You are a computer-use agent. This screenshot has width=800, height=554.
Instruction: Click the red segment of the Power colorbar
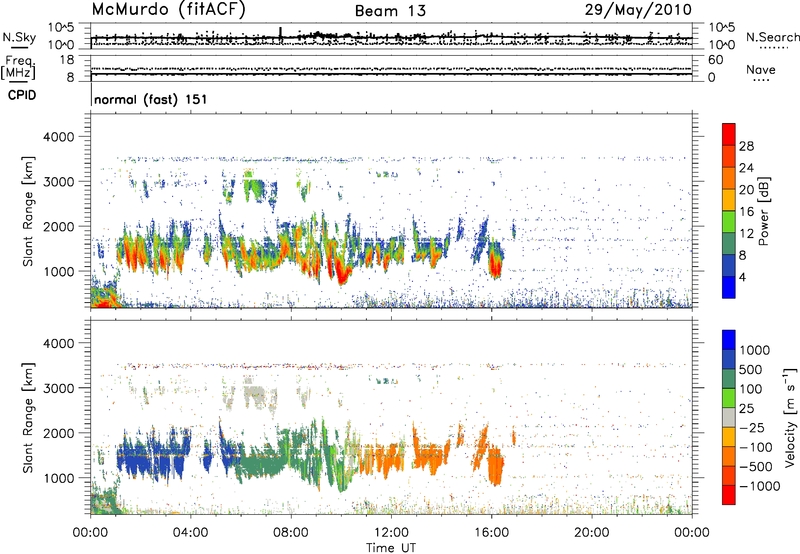[x=729, y=134]
